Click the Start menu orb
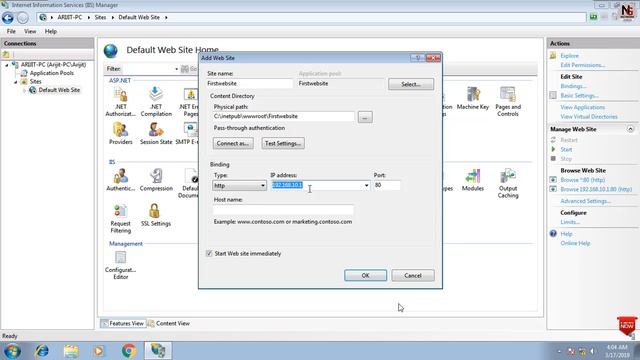Screen dimensions: 640x360 click(13, 351)
